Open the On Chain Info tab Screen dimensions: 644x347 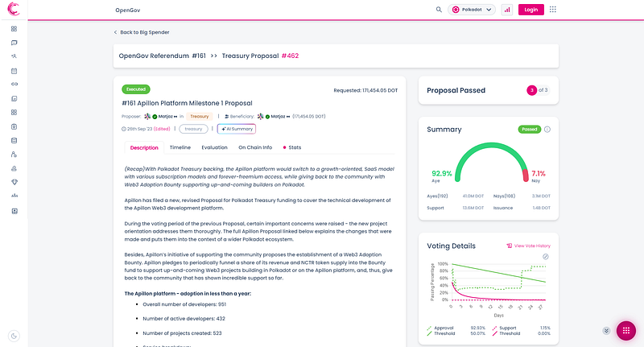pos(255,147)
